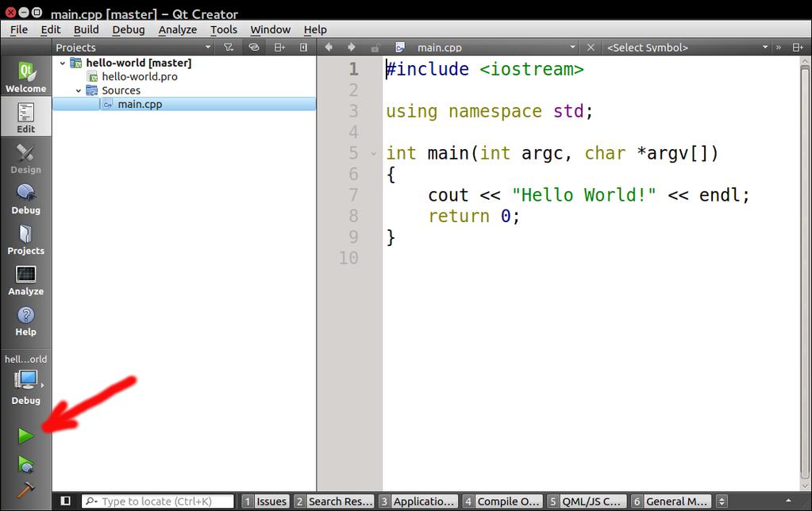Toggle synchronize with editor link icon
The image size is (812, 511).
[253, 47]
